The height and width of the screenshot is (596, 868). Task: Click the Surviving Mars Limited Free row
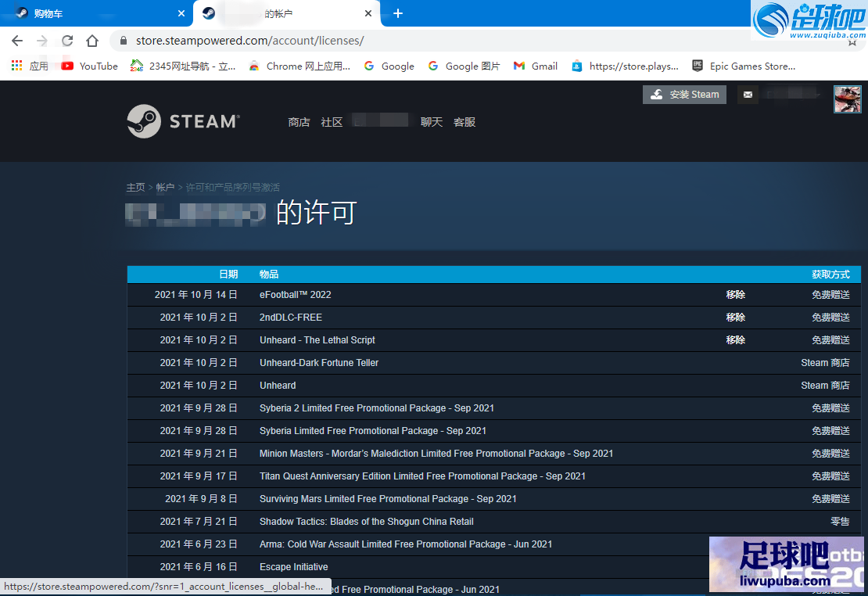click(493, 499)
